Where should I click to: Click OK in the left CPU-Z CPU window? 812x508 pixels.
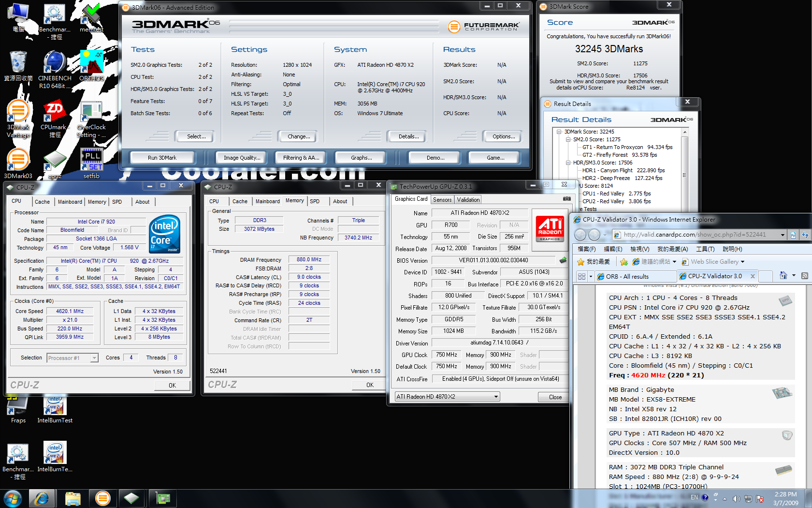coord(172,386)
